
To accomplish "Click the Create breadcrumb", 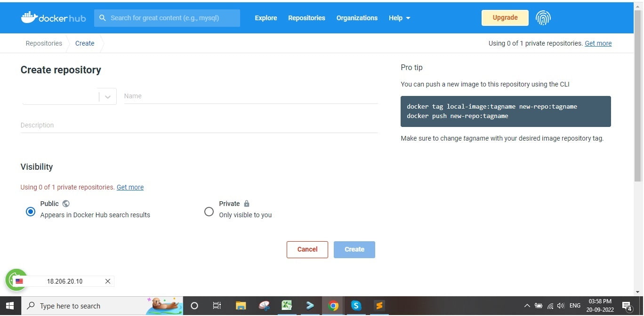I will (x=85, y=43).
